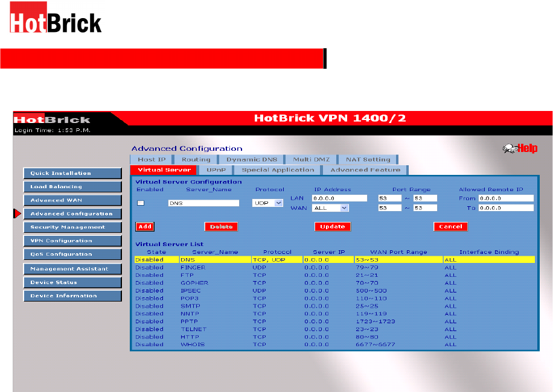
Task: Open Device Status menu
Action: coord(72,282)
